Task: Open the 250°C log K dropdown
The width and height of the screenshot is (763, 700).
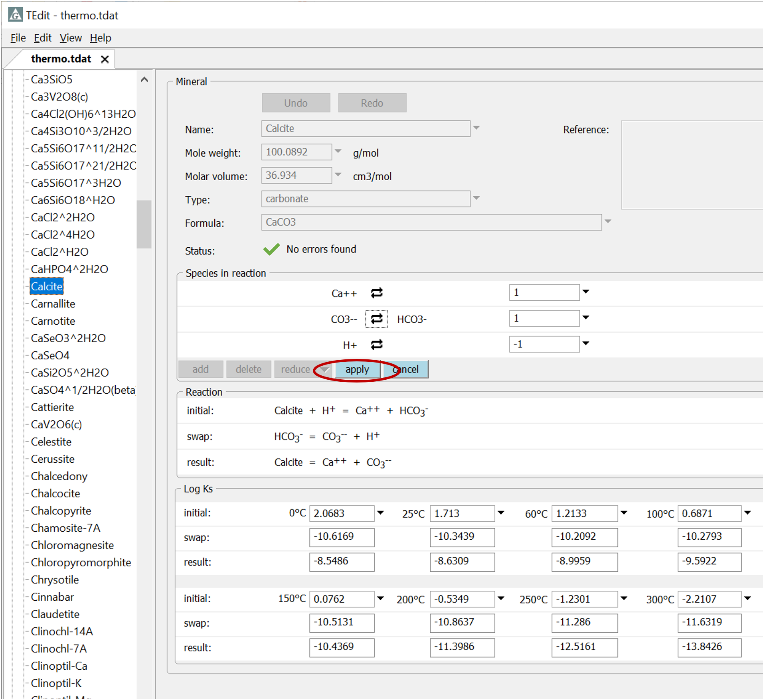Action: (x=624, y=598)
